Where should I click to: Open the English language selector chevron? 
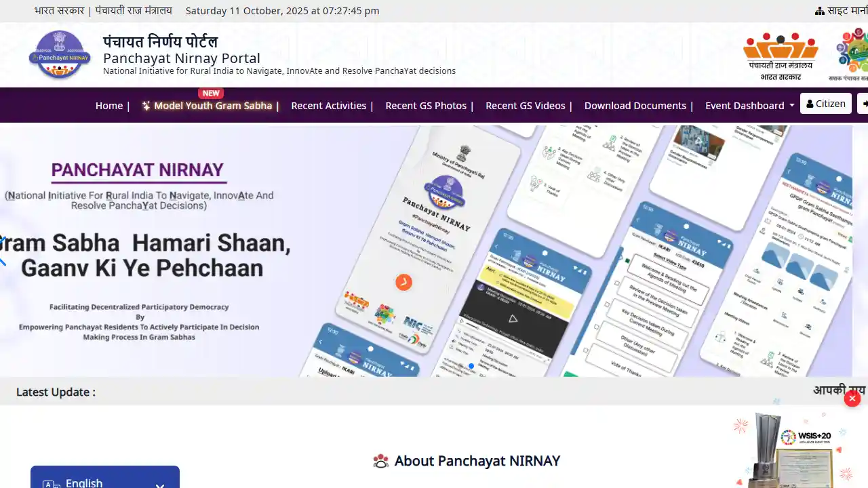pos(160,484)
